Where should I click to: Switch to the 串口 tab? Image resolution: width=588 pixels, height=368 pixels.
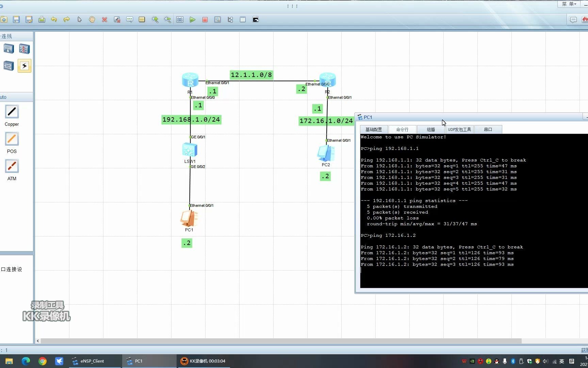click(488, 129)
